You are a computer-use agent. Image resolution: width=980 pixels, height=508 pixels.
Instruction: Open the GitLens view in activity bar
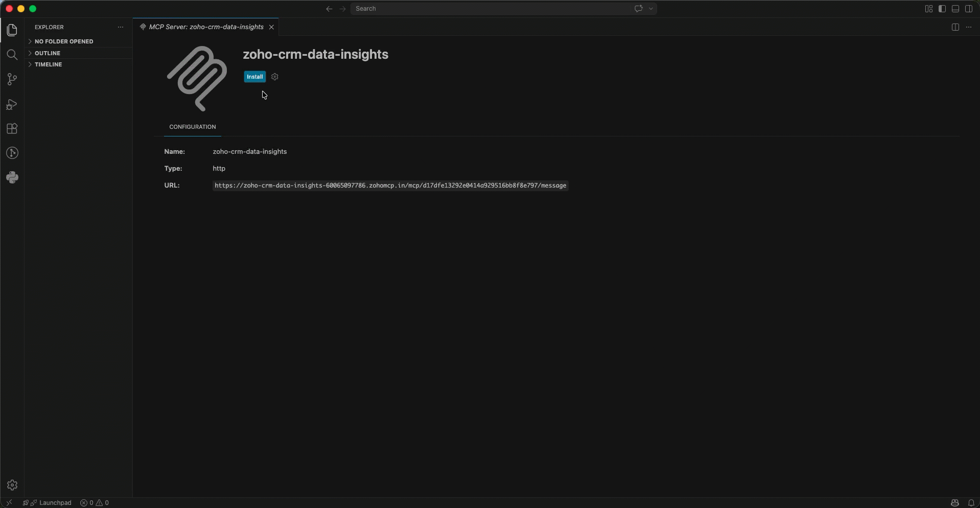coord(12,153)
